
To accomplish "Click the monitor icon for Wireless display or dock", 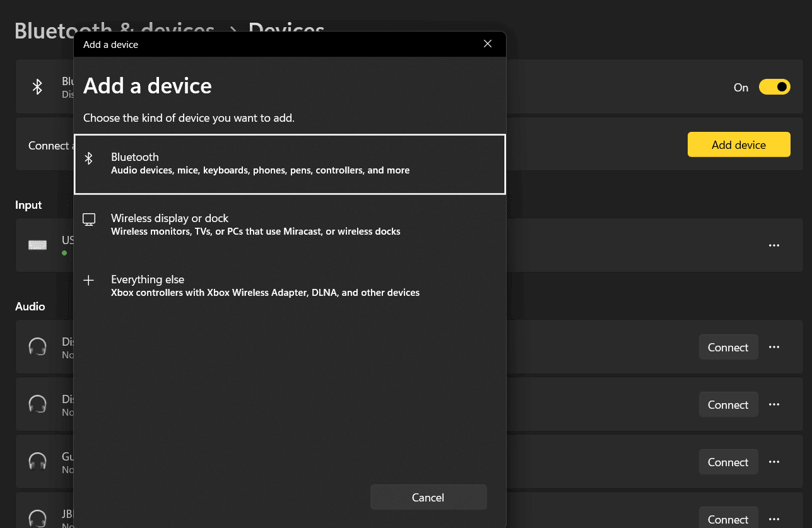I will coord(89,219).
